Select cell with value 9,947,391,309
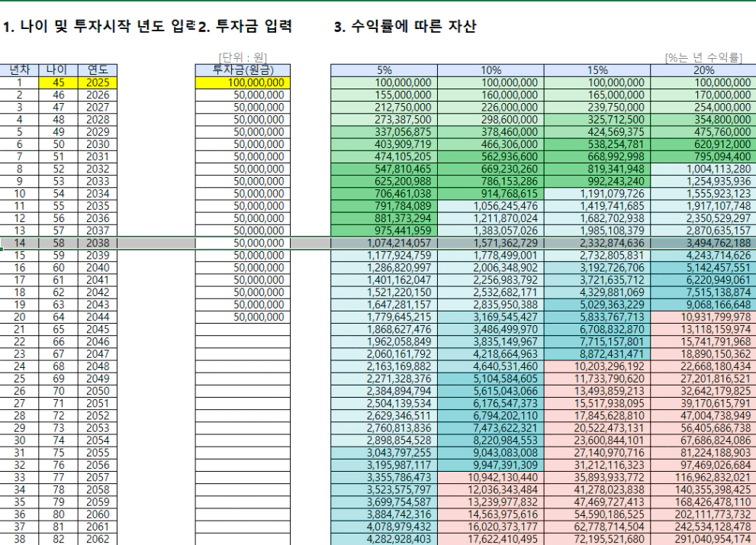Viewport: 756px width, 545px height. [x=491, y=466]
